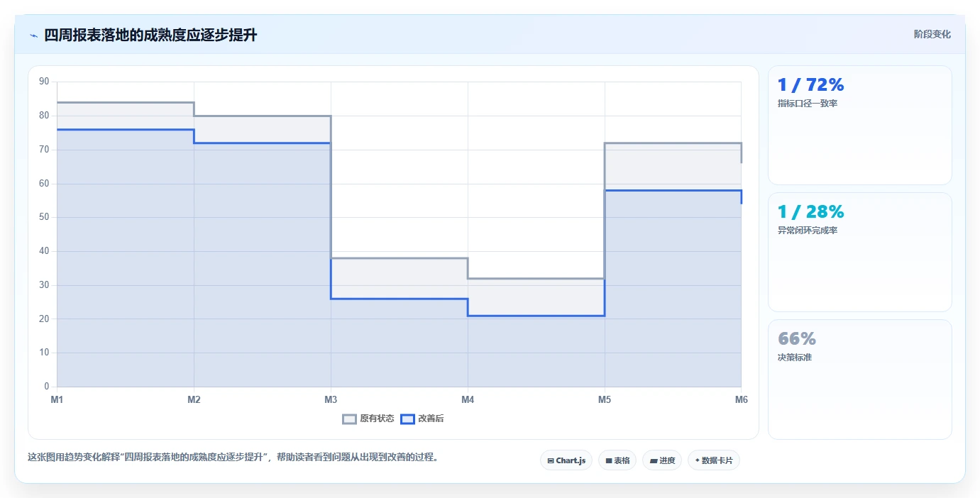Click the 1 / 28% value
980x498 pixels.
click(x=810, y=212)
